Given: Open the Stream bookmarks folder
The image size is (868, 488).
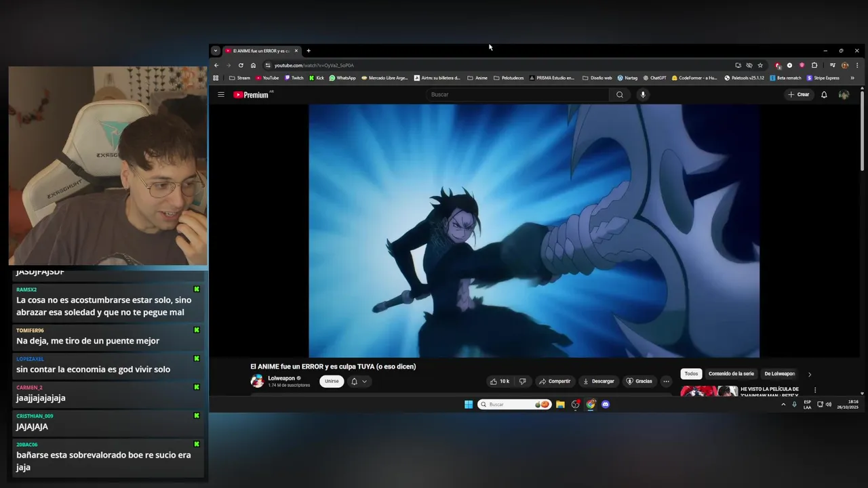Looking at the screenshot, I should coord(240,78).
